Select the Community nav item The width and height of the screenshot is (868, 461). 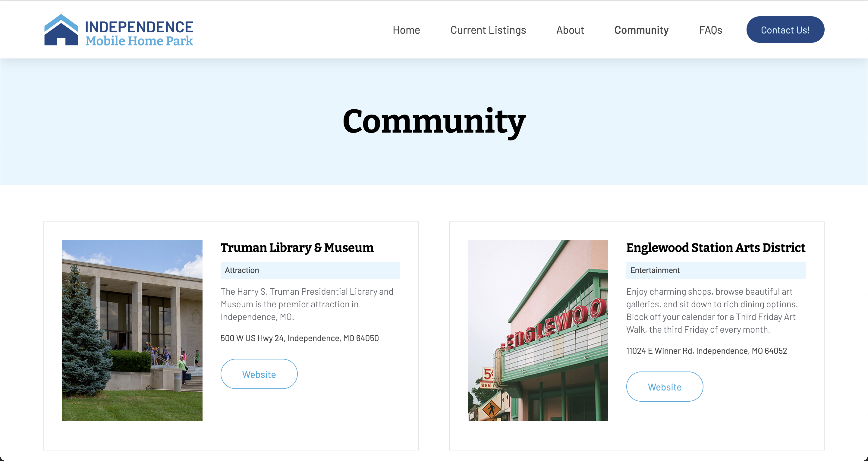coord(641,30)
